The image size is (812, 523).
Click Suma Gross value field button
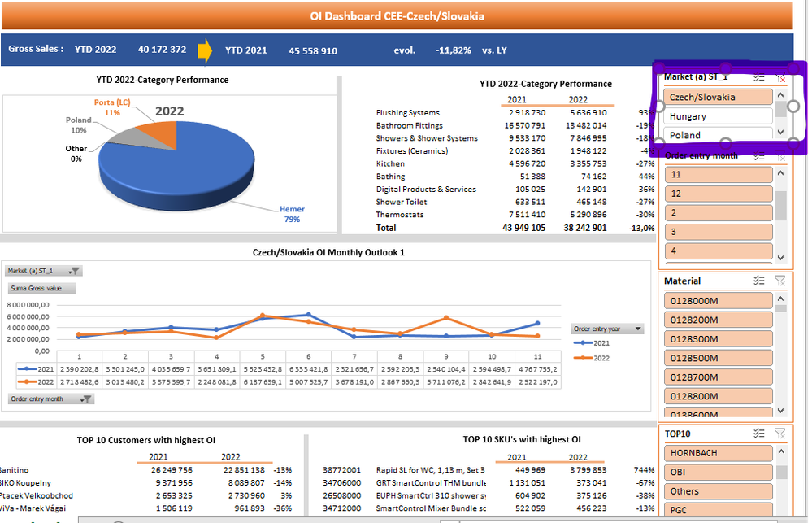[x=42, y=288]
